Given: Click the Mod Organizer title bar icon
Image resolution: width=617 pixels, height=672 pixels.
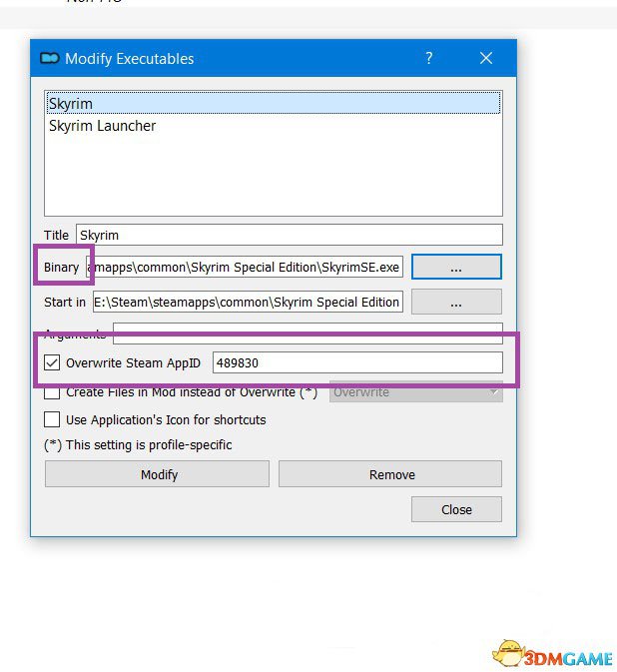Looking at the screenshot, I should click(x=49, y=58).
